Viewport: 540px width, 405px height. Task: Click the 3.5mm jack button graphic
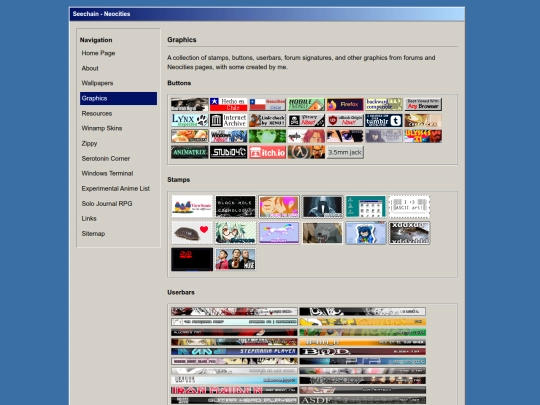[x=345, y=152]
